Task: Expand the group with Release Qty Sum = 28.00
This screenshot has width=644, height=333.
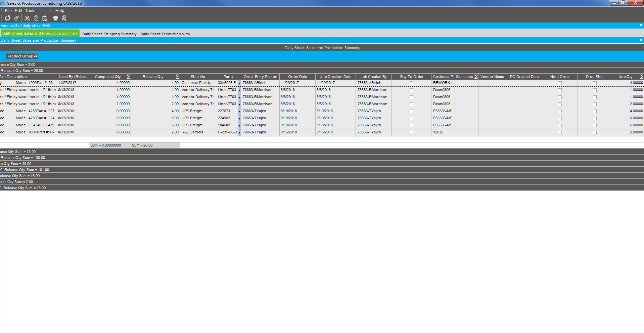Action: [x=322, y=188]
